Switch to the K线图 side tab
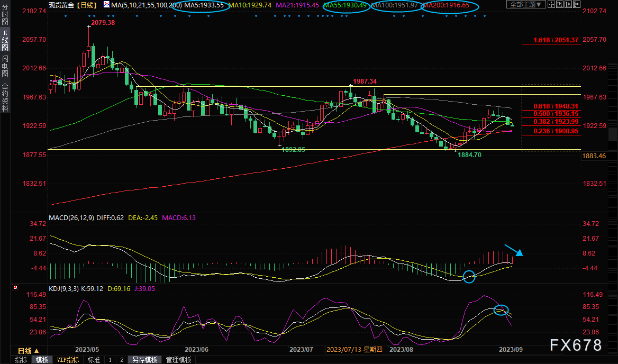This screenshot has width=618, height=364. (5, 40)
